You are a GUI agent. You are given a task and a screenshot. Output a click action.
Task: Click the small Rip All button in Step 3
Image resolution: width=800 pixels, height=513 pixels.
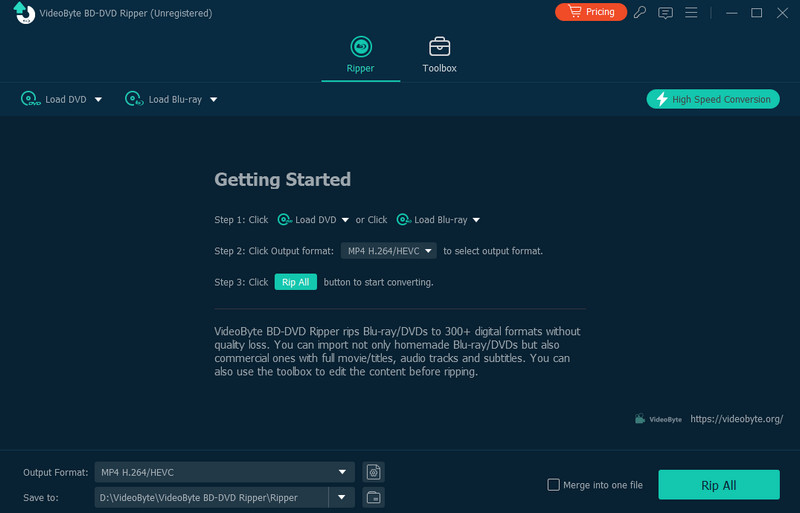[x=295, y=282]
